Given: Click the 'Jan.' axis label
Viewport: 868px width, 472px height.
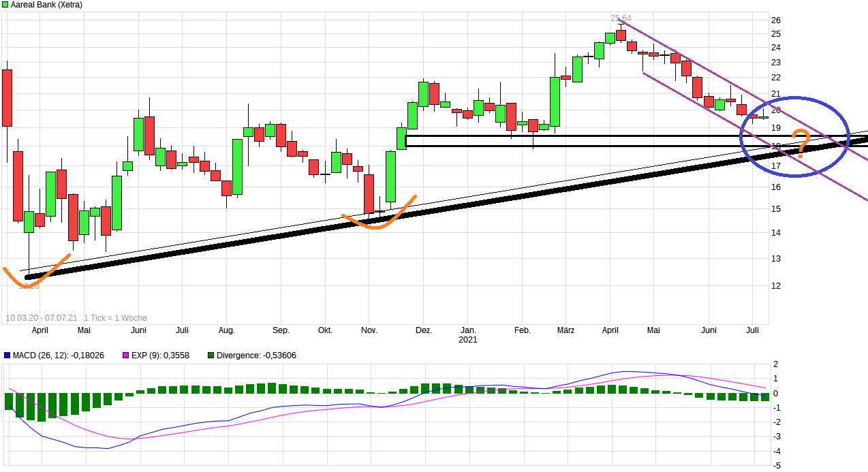Looking at the screenshot, I should tap(467, 330).
